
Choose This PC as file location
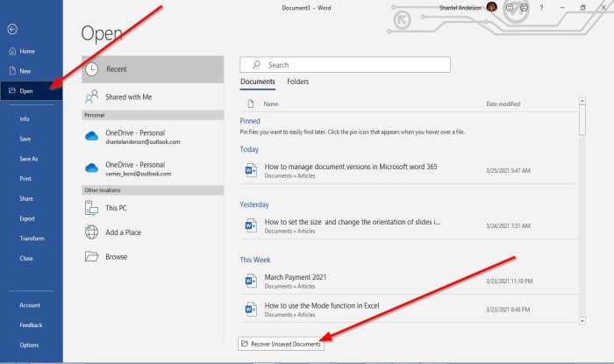tap(115, 208)
